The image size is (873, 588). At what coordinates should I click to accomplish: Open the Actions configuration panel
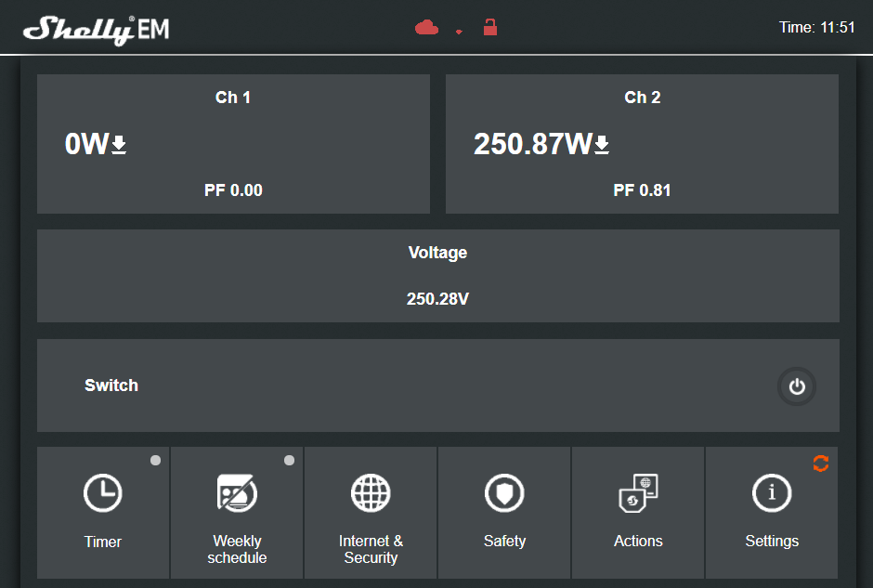tap(638, 513)
